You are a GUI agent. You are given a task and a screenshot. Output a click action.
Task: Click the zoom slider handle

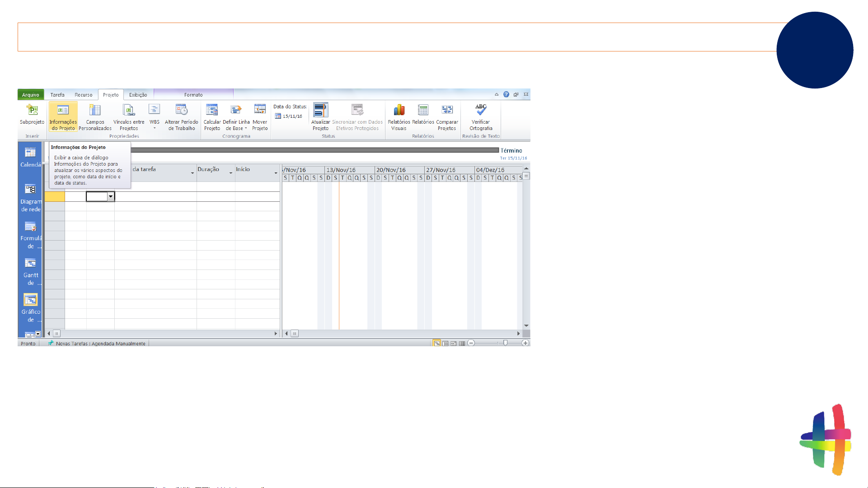point(505,343)
